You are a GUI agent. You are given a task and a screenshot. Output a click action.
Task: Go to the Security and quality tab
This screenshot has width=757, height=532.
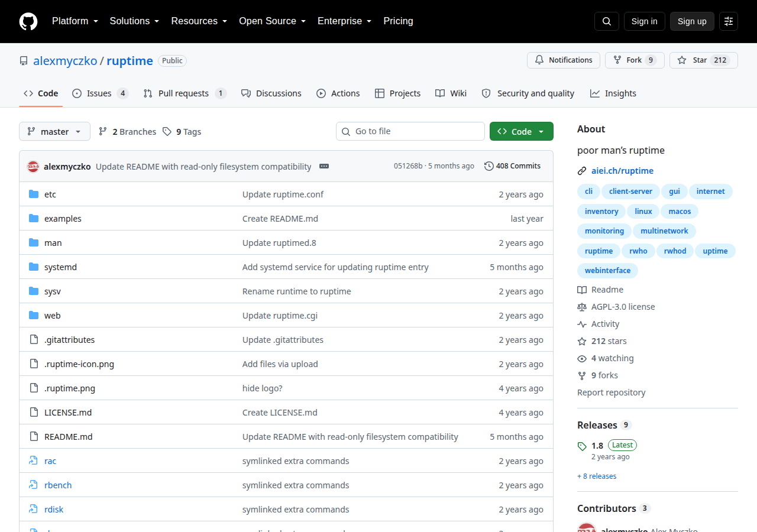528,93
